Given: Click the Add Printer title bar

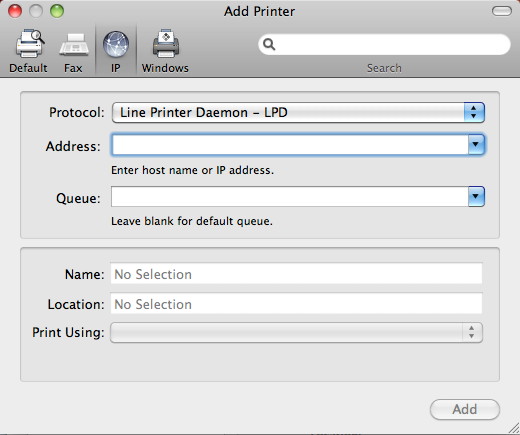Looking at the screenshot, I should [x=259, y=11].
